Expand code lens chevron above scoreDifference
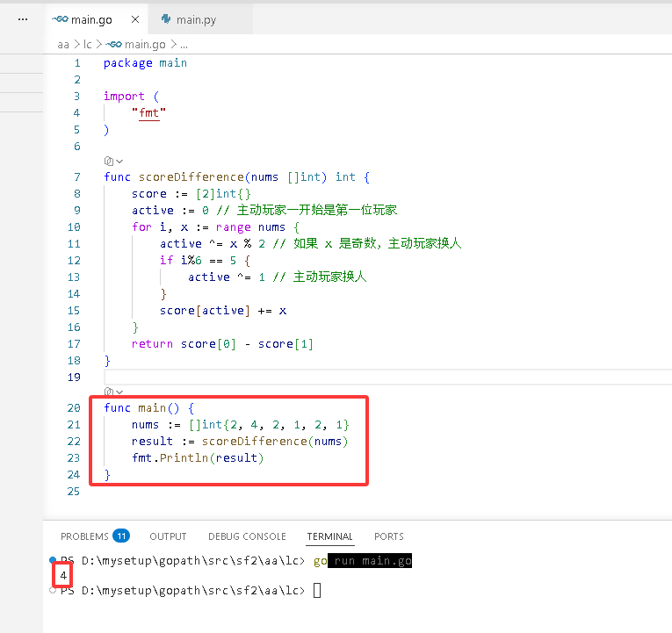The image size is (672, 633). (x=119, y=162)
